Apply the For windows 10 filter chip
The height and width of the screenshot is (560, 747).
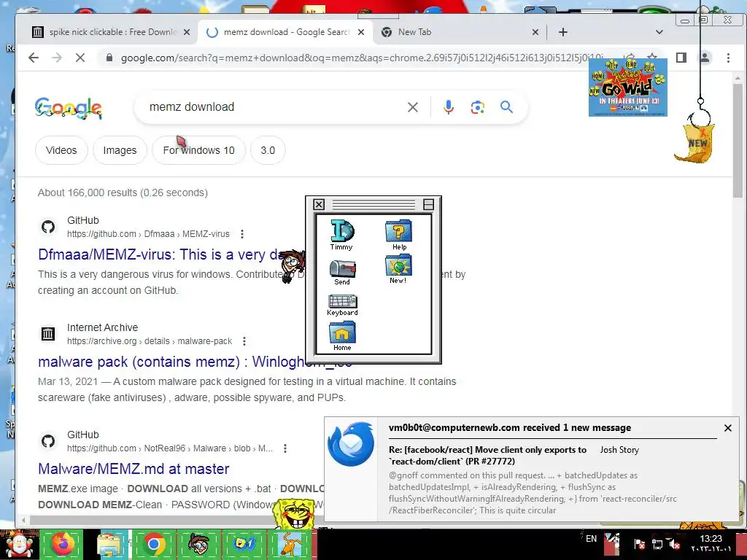[x=198, y=150]
